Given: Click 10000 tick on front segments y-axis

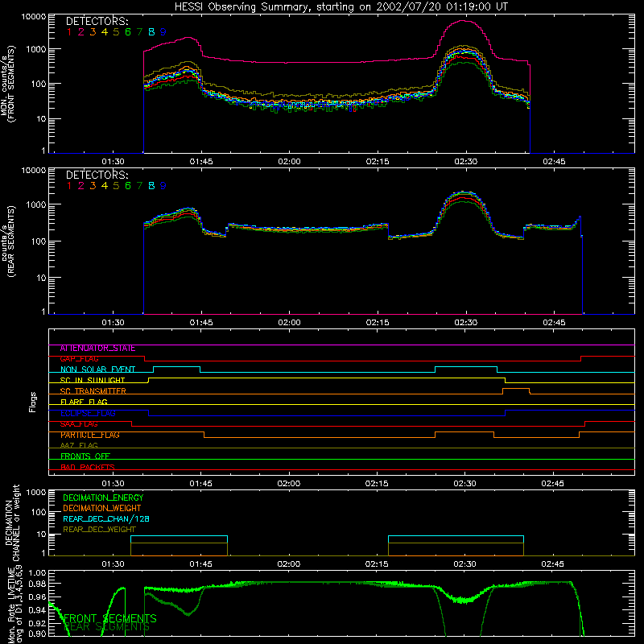Looking at the screenshot, I should tap(33, 17).
